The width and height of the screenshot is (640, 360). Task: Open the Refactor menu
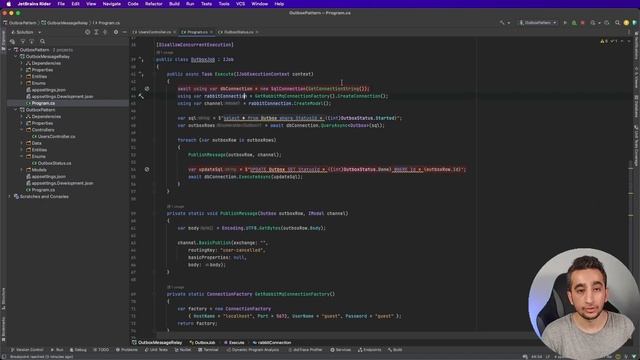tap(153, 4)
